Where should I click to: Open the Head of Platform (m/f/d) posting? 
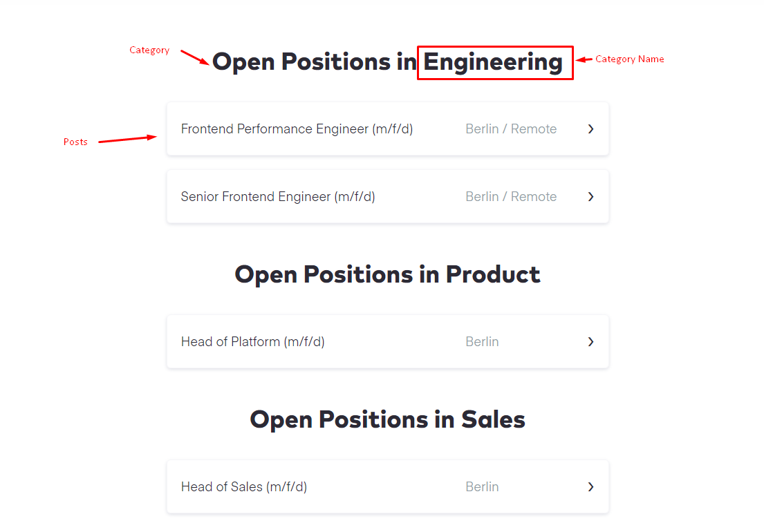[252, 341]
